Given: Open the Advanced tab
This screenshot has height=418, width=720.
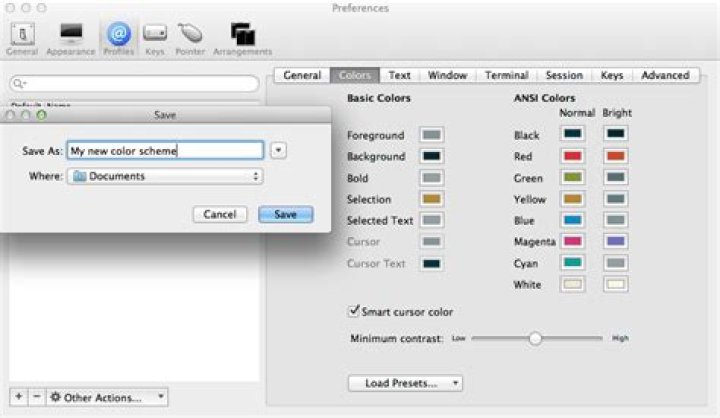Looking at the screenshot, I should pos(665,75).
